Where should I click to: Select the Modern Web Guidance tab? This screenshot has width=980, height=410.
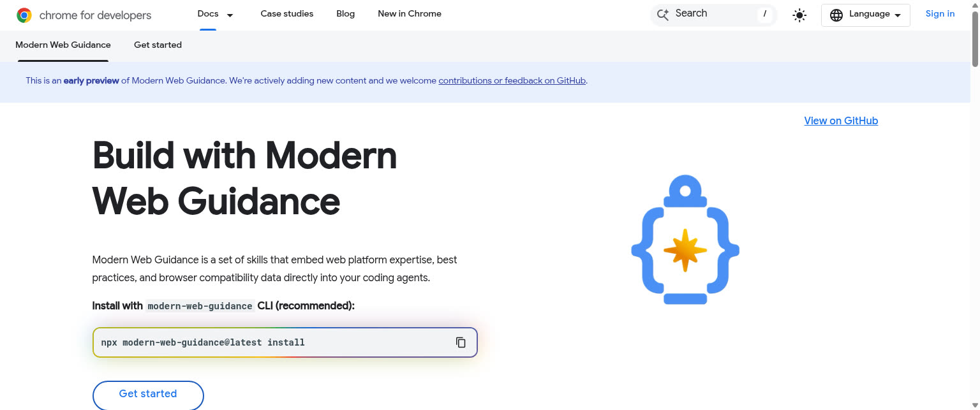63,45
